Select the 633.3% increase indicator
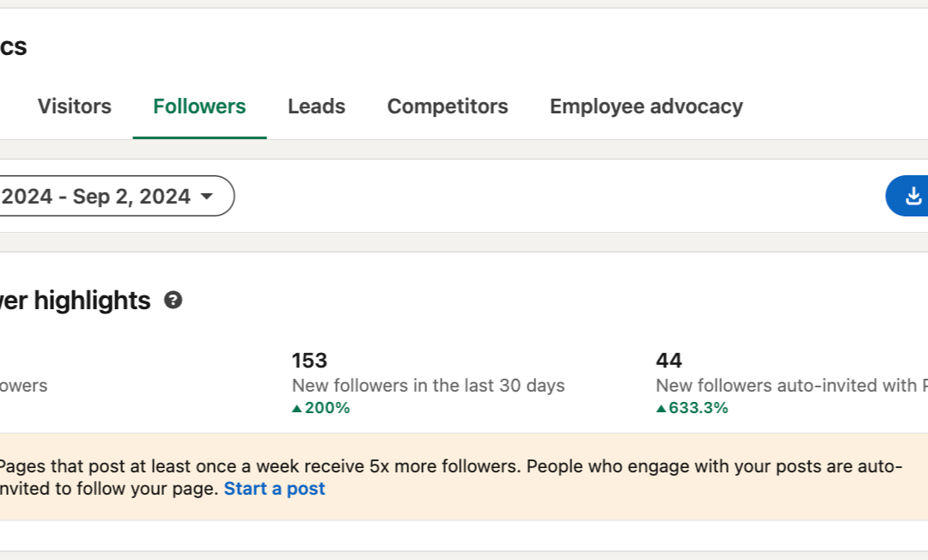Image resolution: width=928 pixels, height=560 pixels. click(x=690, y=407)
